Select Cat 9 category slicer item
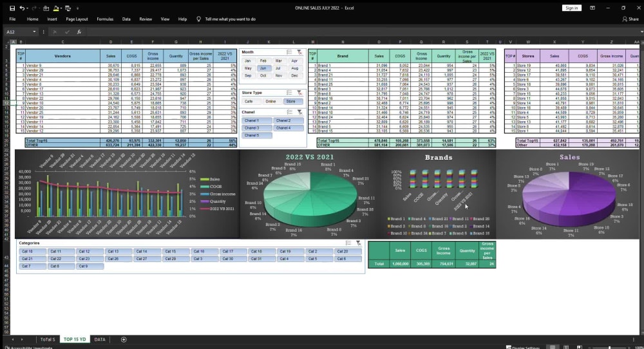 (x=89, y=266)
